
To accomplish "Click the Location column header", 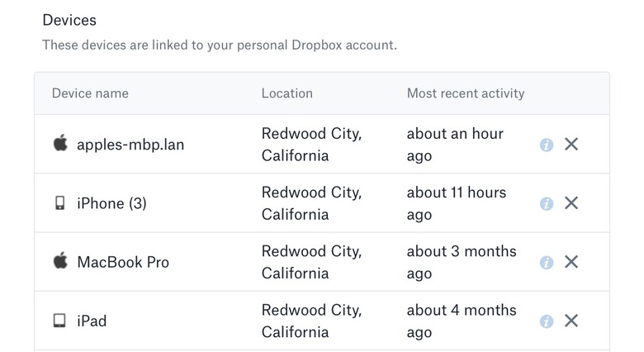I will click(286, 93).
